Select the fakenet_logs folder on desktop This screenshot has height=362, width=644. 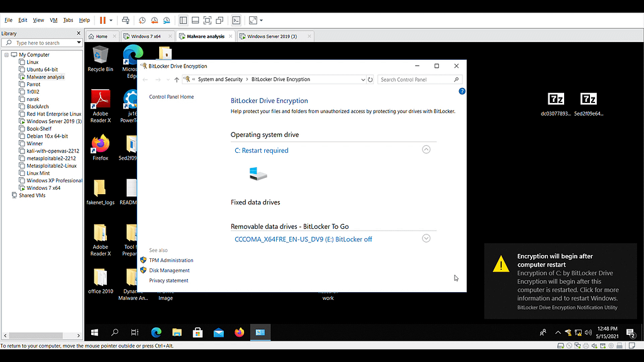tap(100, 192)
